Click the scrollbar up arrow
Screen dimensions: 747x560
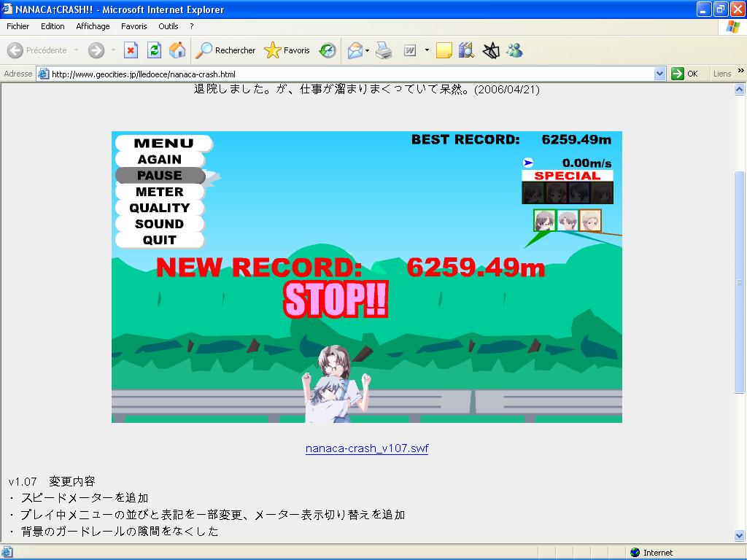[740, 89]
